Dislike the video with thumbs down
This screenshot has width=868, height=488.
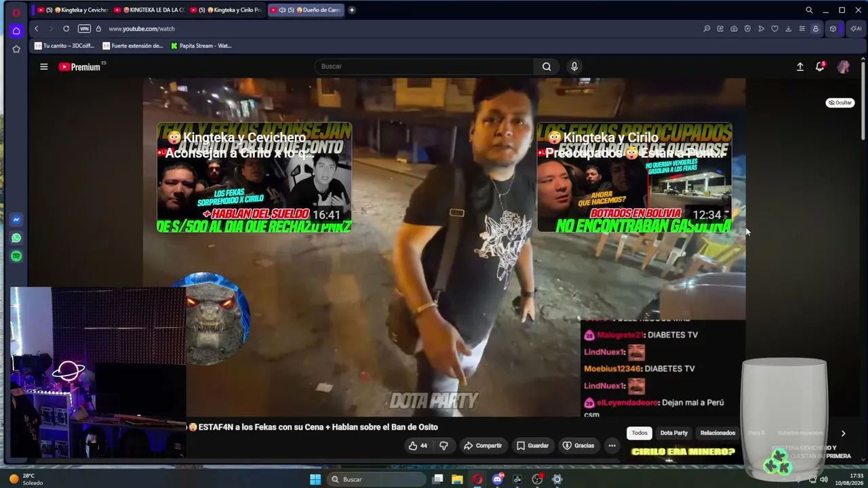[x=444, y=445]
